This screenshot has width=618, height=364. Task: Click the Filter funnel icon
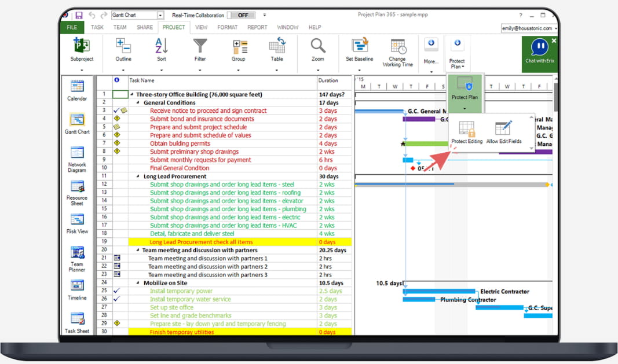point(200,46)
